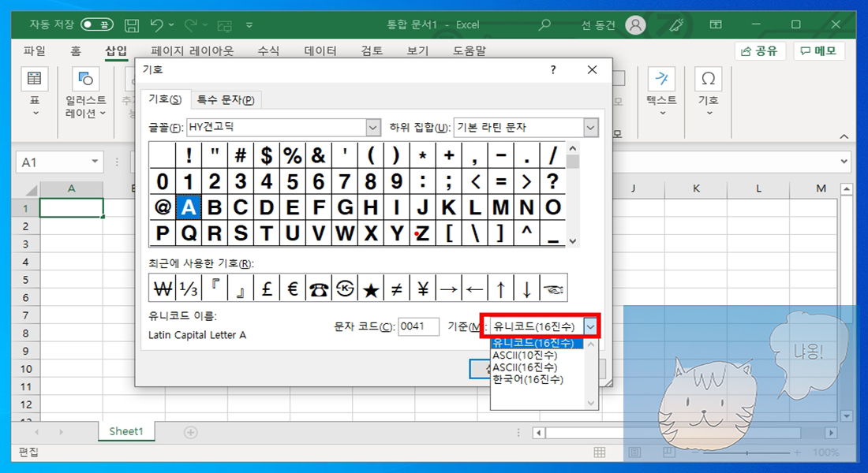This screenshot has height=473, width=868.
Task: Open the Quick Access Toolbar customize arrow
Action: (249, 25)
